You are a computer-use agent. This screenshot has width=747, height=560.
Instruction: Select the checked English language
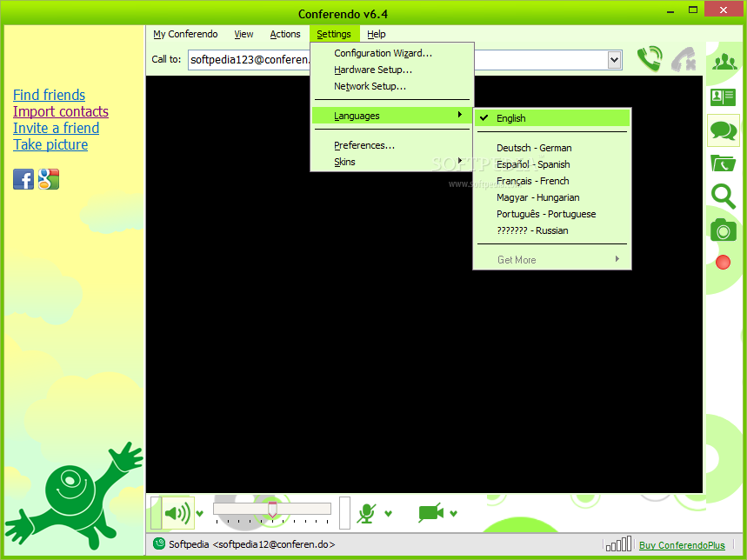[552, 118]
